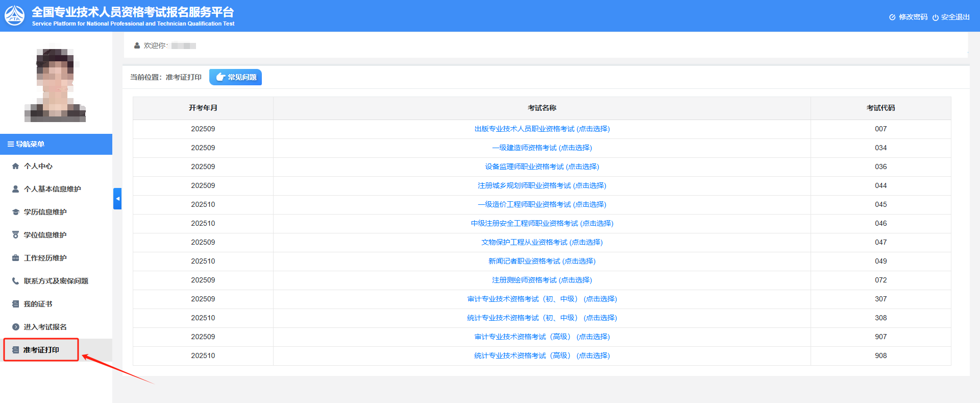Click the phone icon for 联系方式及密保问题
Screen dimensions: 980x403
pos(15,281)
